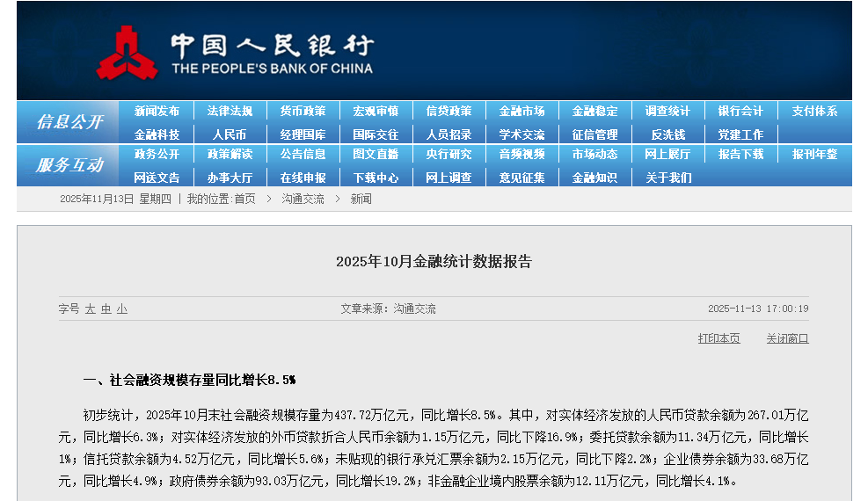Image resolution: width=868 pixels, height=501 pixels.
Task: Set font size to 小
Action: point(122,309)
